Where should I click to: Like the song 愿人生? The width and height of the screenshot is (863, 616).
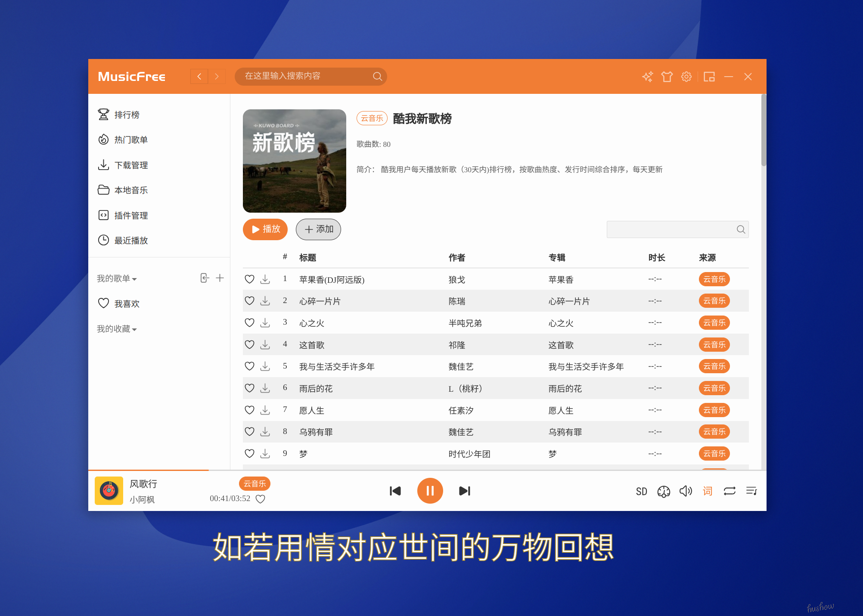pos(249,410)
